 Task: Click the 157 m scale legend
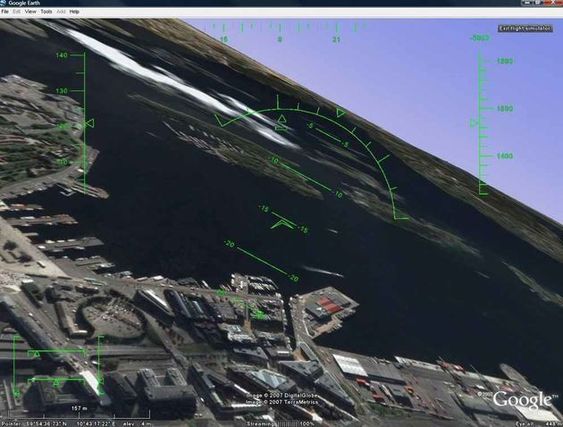pyautogui.click(x=79, y=408)
